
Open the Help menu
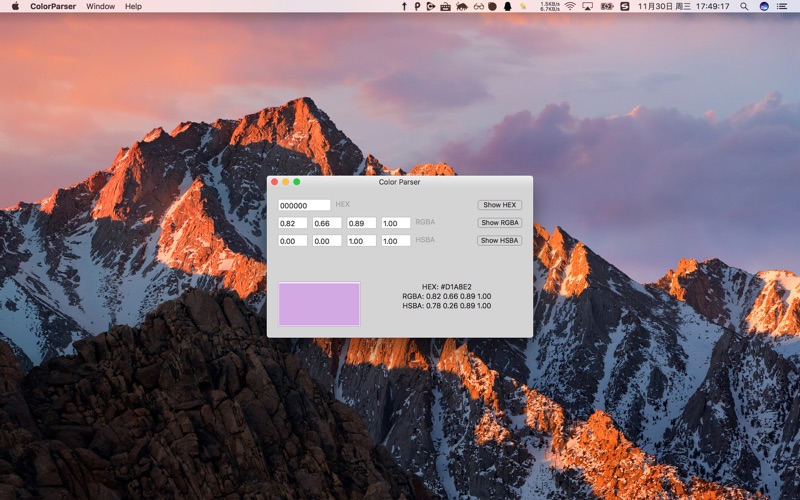coord(133,6)
